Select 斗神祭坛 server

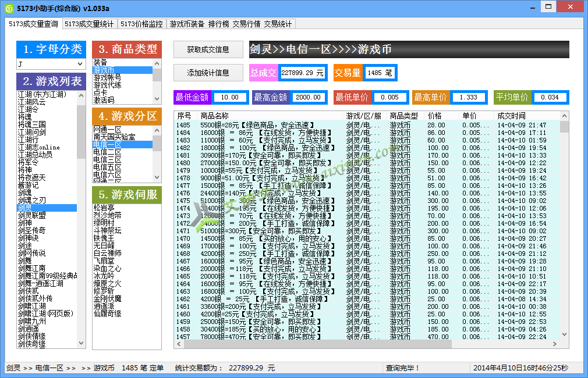(127, 230)
